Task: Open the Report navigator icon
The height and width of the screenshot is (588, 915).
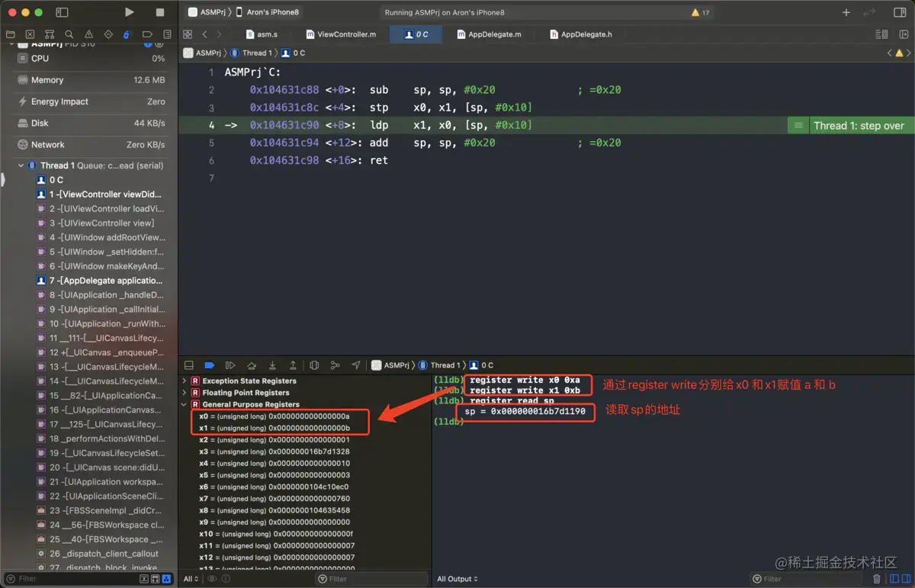Action: coord(167,34)
